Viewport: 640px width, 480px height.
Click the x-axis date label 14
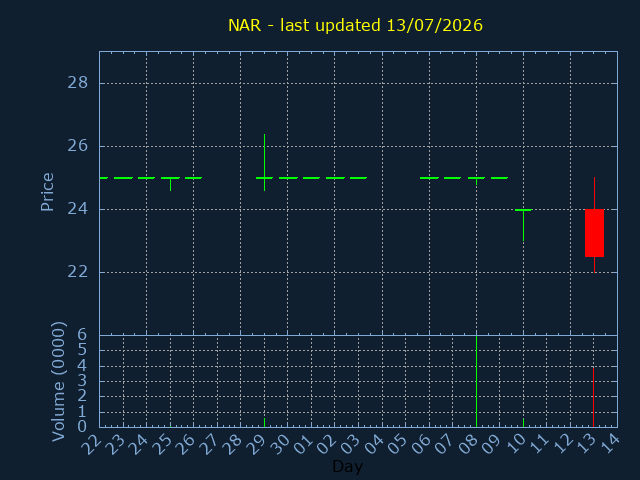(609, 444)
